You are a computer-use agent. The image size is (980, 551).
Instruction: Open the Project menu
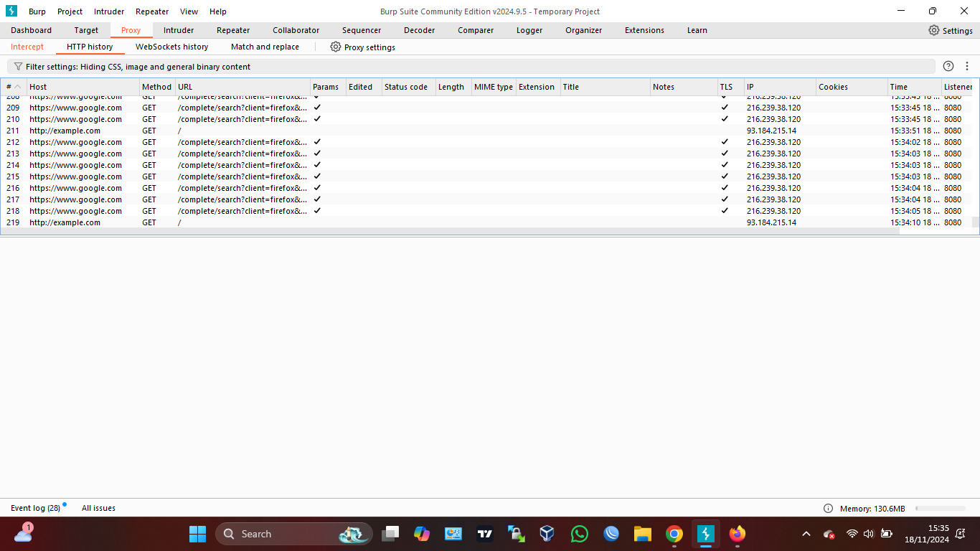(70, 11)
